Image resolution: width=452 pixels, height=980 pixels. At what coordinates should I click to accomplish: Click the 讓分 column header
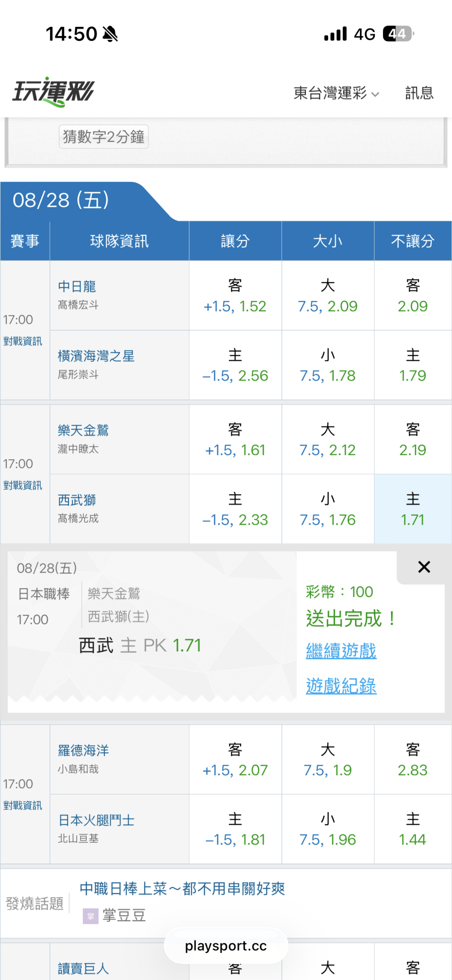(x=235, y=241)
